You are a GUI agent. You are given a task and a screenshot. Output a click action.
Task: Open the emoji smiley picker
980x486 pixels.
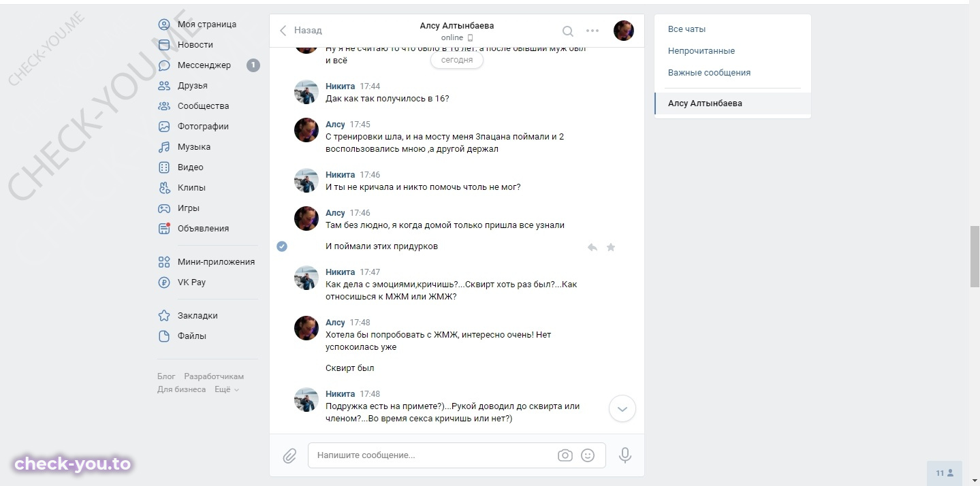coord(588,455)
